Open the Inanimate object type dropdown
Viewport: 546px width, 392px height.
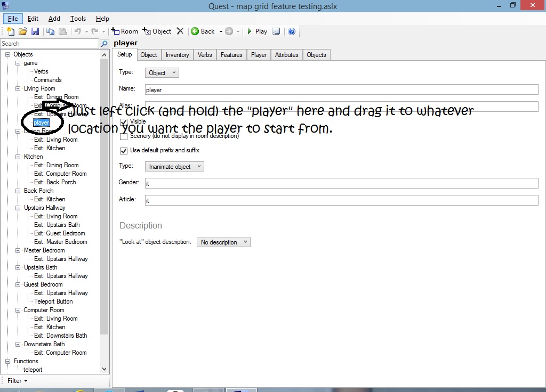click(174, 167)
